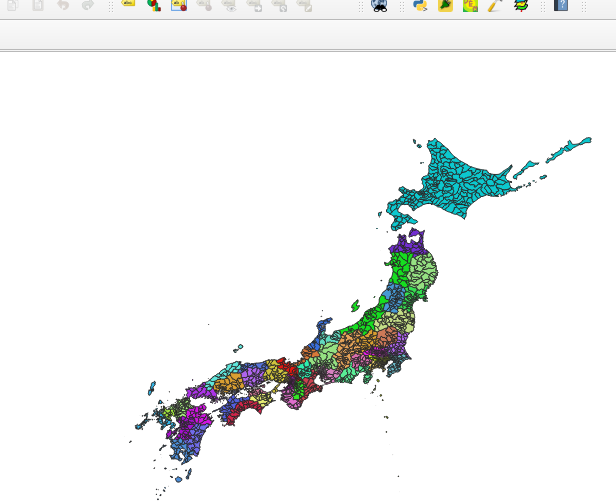Click the hammer plugin builder icon
Screen dimensions: 616x504
point(495,5)
